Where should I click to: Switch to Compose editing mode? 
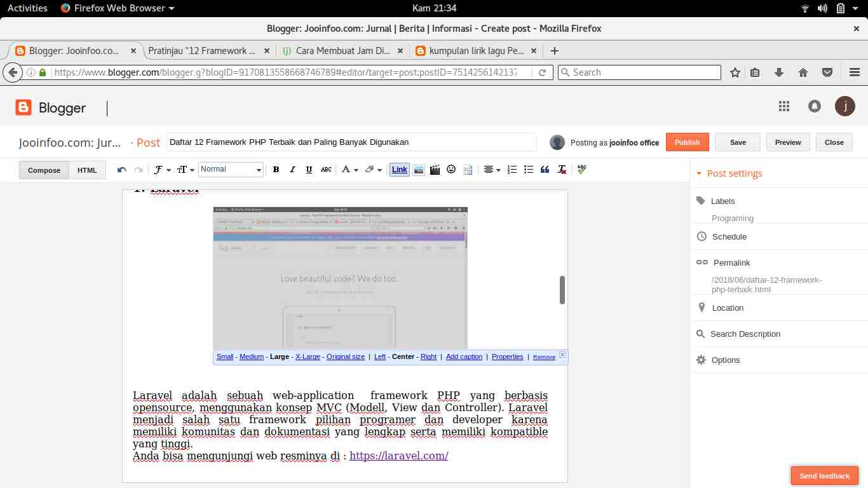44,170
